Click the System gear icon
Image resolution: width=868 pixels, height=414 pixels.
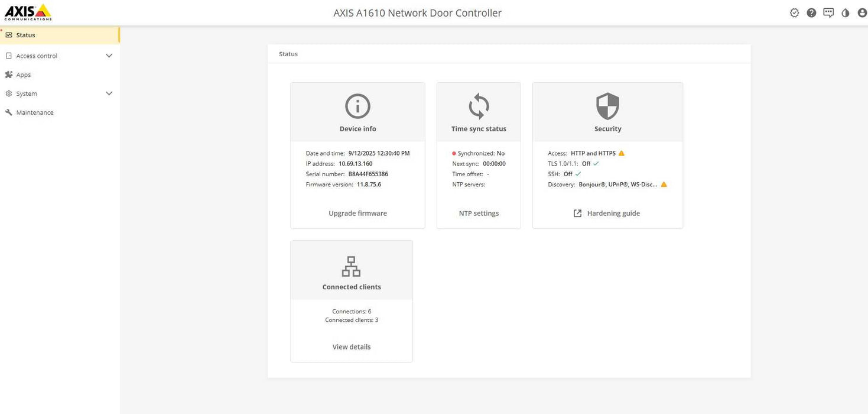pyautogui.click(x=9, y=93)
